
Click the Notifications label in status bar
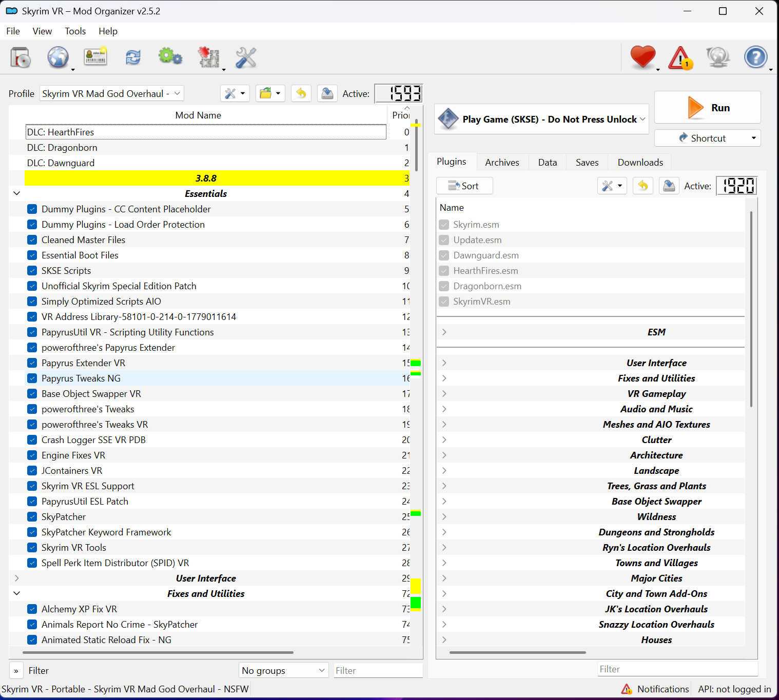663,689
